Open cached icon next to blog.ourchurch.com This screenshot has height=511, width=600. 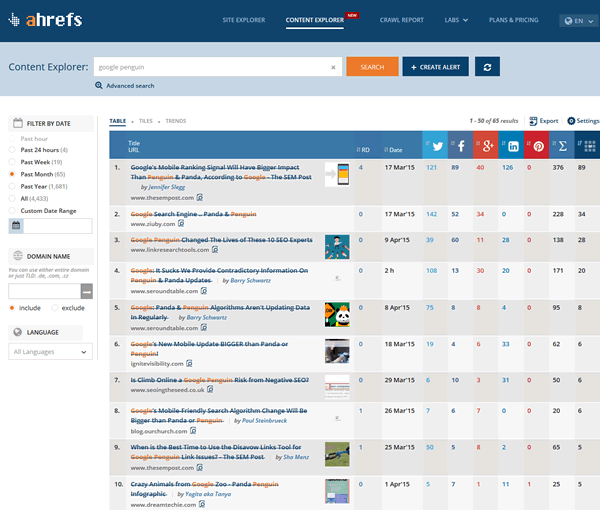[x=193, y=431]
